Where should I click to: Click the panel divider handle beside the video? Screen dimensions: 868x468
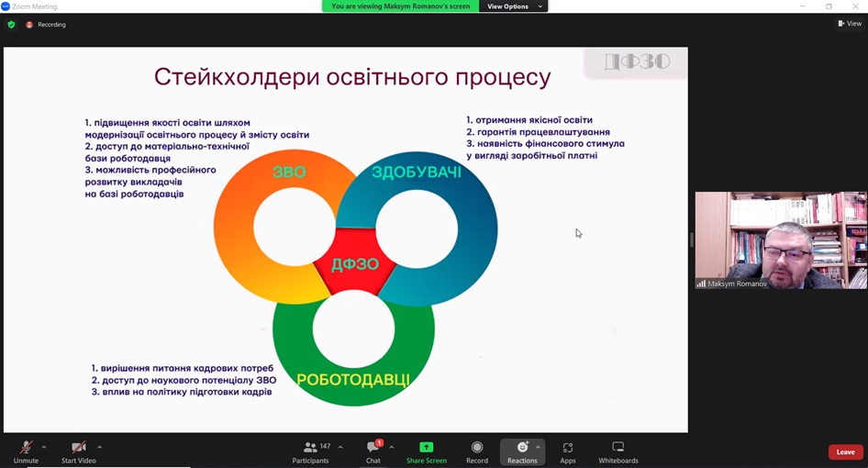pyautogui.click(x=692, y=240)
